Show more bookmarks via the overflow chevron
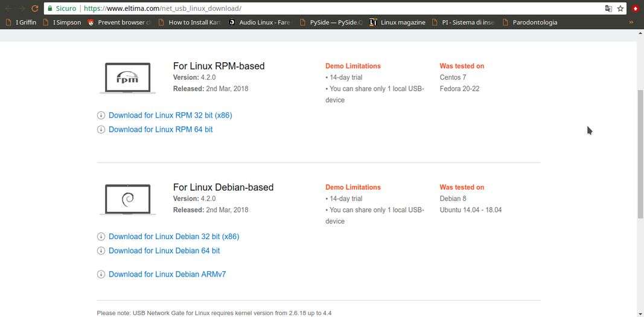 [x=631, y=22]
